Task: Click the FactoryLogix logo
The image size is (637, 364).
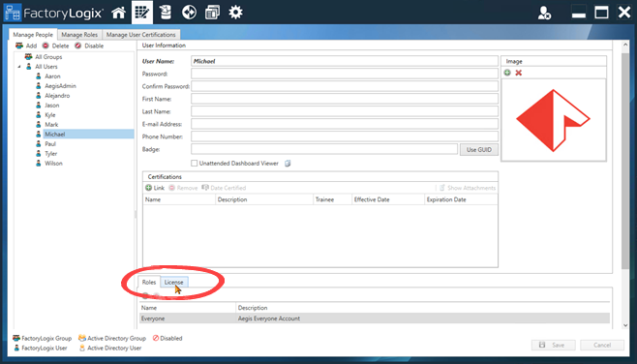Action: point(53,13)
